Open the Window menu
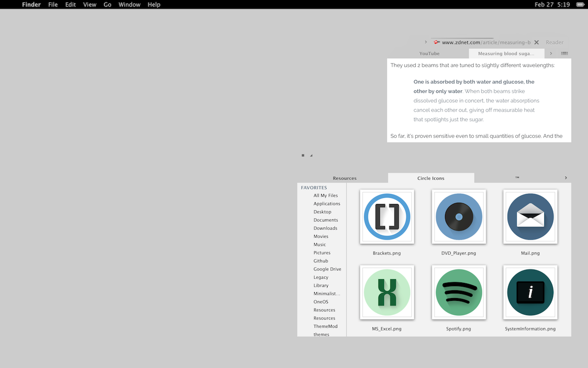 130,5
